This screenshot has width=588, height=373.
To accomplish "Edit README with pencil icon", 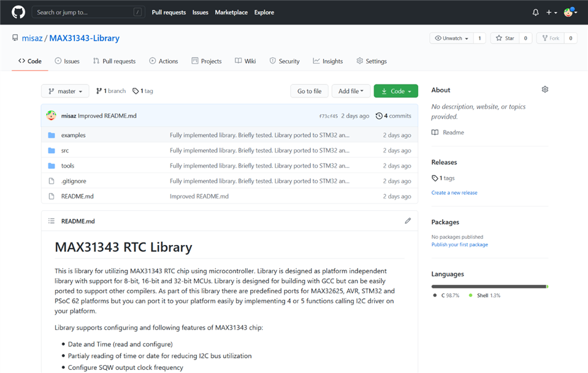I will pos(408,221).
